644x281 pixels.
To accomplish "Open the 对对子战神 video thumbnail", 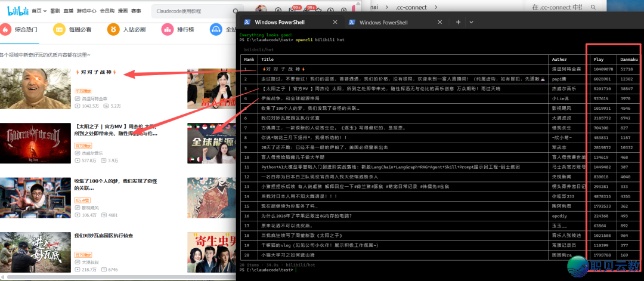I will pyautogui.click(x=35, y=89).
